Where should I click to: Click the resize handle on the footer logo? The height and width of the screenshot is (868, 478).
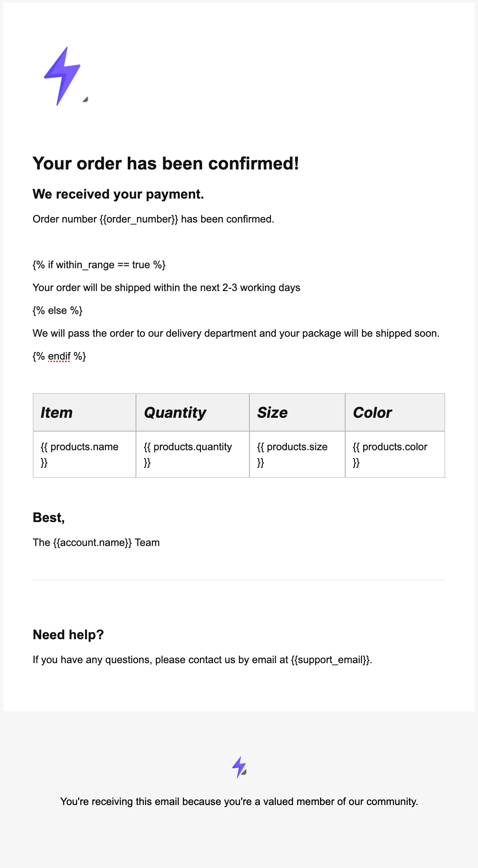pos(244,772)
